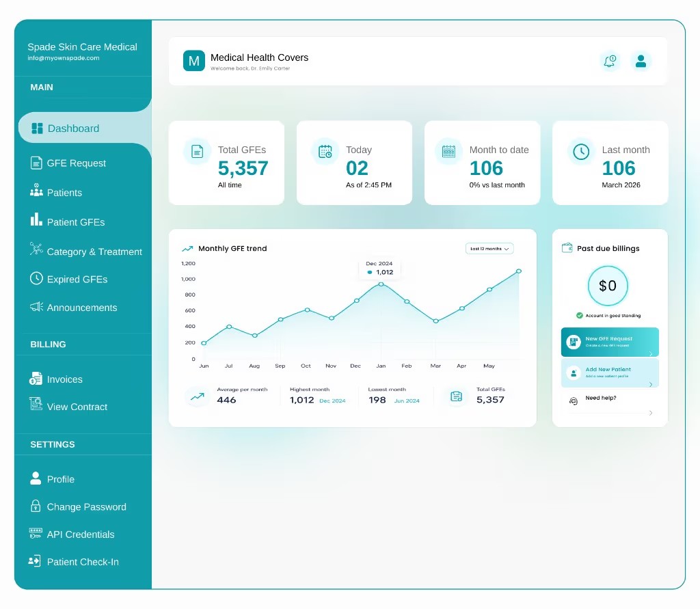Click the Total GFEs document icon
This screenshot has width=700, height=609.
[197, 151]
